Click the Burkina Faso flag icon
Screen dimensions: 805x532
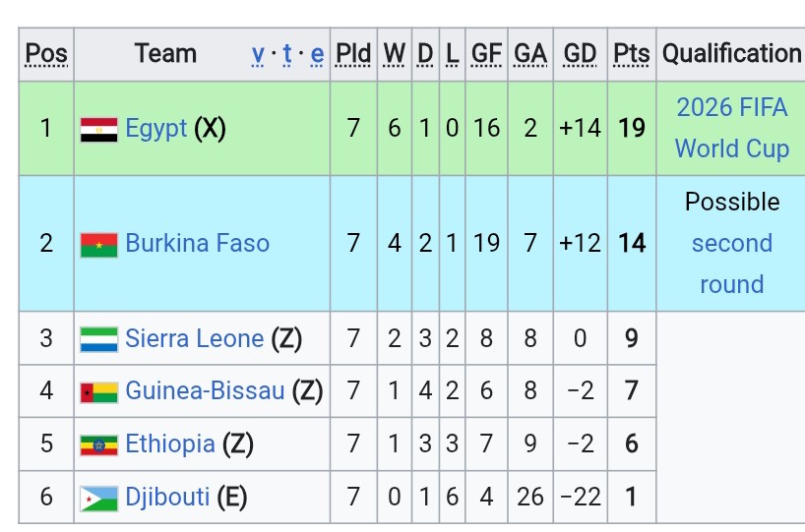pyautogui.click(x=99, y=245)
